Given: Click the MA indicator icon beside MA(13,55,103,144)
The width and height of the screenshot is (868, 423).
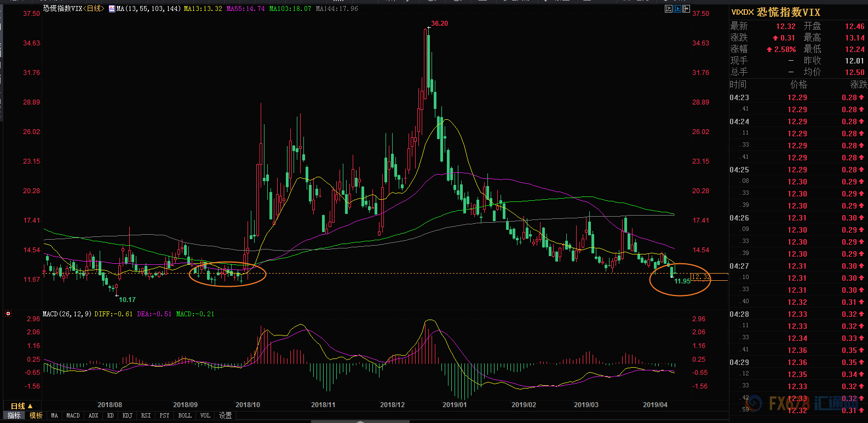Looking at the screenshot, I should (112, 9).
